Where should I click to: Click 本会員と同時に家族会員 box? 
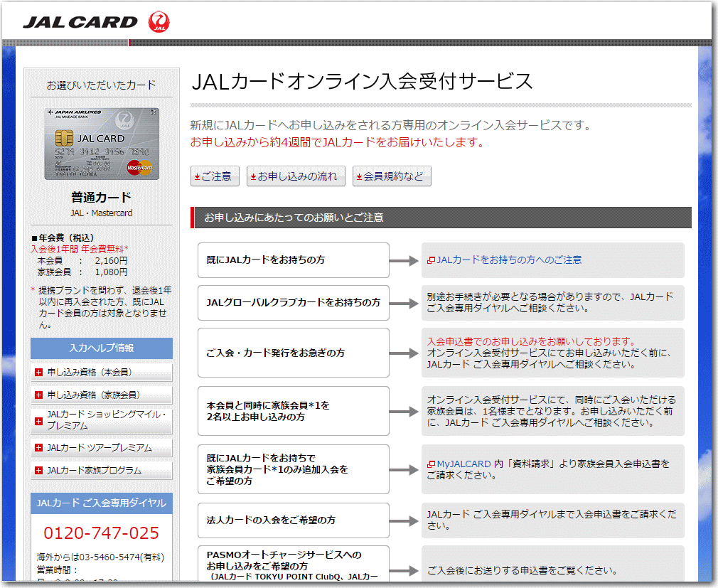pyautogui.click(x=294, y=411)
